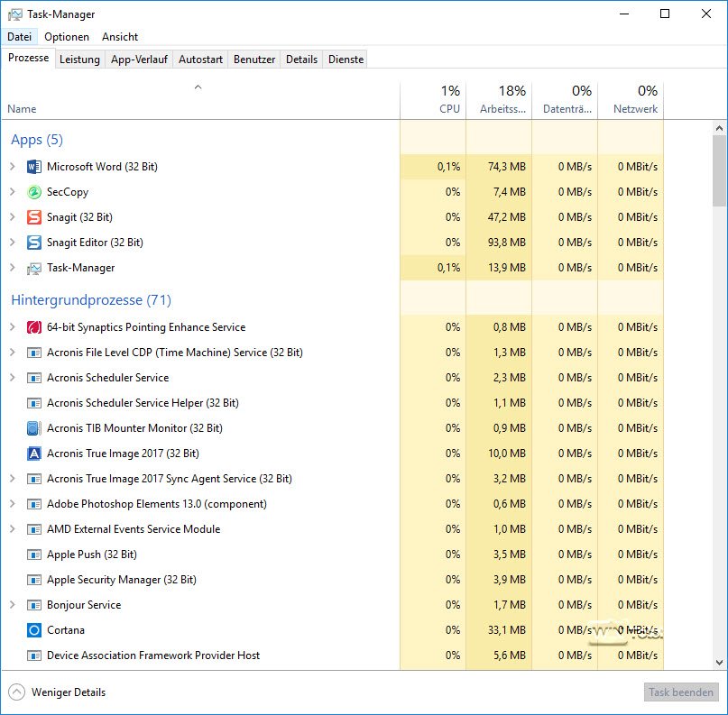Expand the AMD External Events Service row
This screenshot has width=728, height=715.
pyautogui.click(x=13, y=529)
